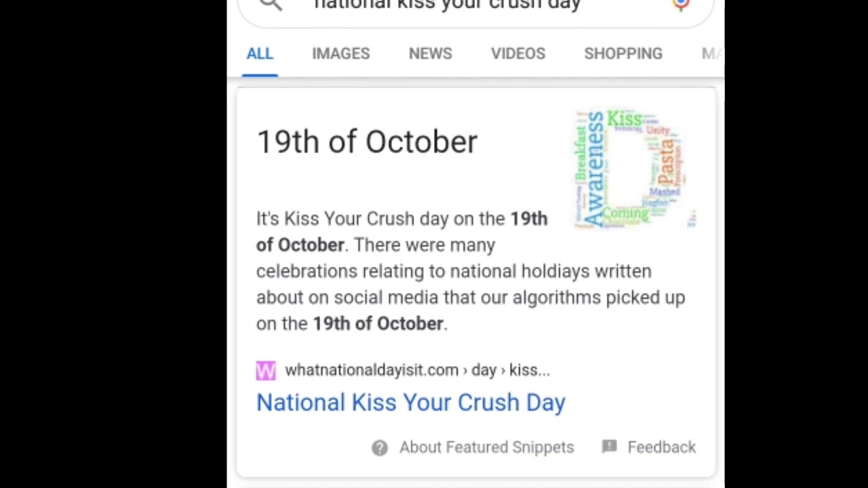
Task: Open the word cloud thumbnail image
Action: click(635, 169)
